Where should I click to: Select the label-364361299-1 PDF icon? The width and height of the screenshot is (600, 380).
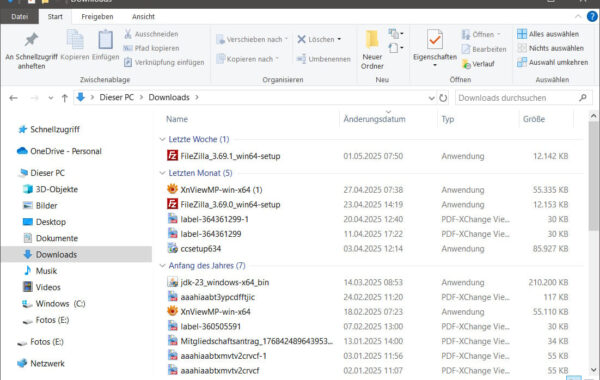172,219
